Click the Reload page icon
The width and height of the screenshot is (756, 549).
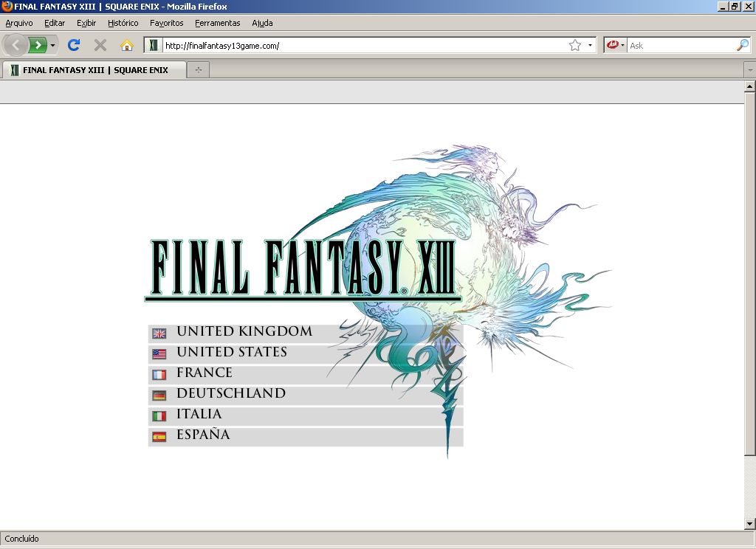74,45
